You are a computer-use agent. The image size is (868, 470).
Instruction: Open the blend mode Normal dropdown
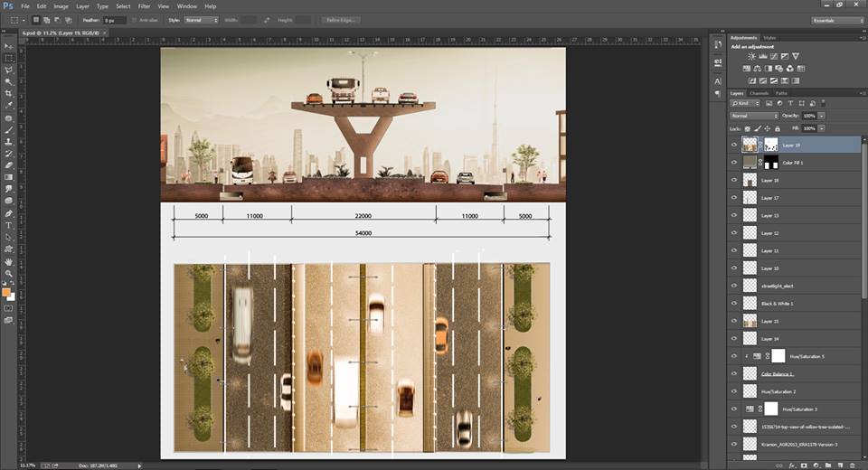(x=754, y=116)
